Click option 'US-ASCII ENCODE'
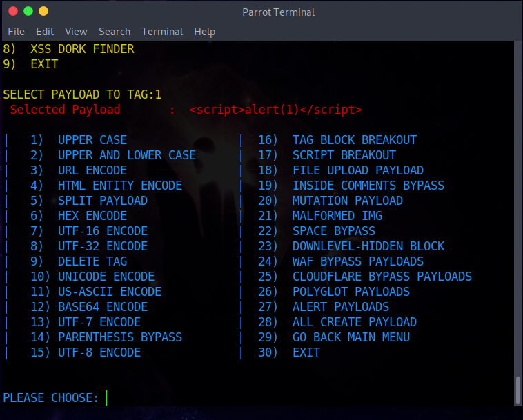 [110, 292]
